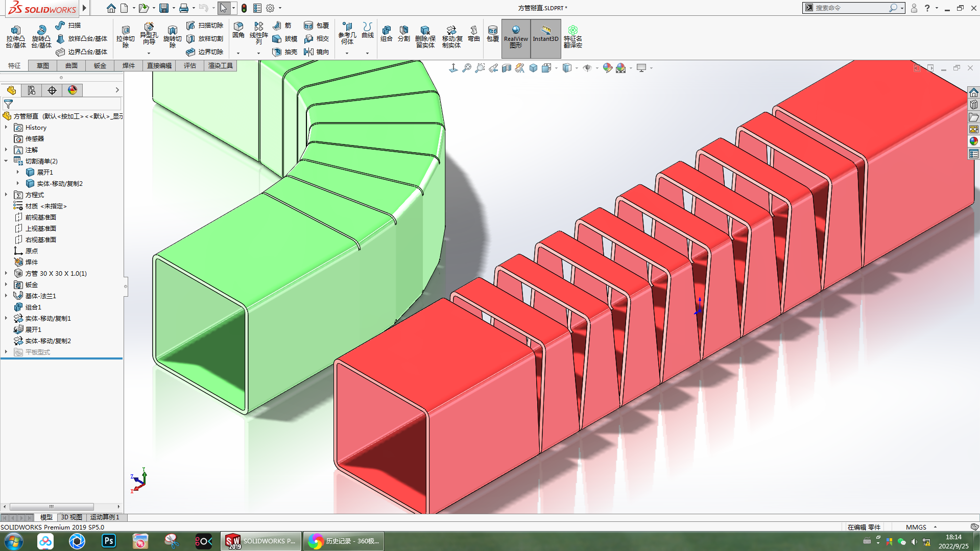The image size is (980, 551).
Task: Open the ConfigurationManager tab icon
Action: 32,90
